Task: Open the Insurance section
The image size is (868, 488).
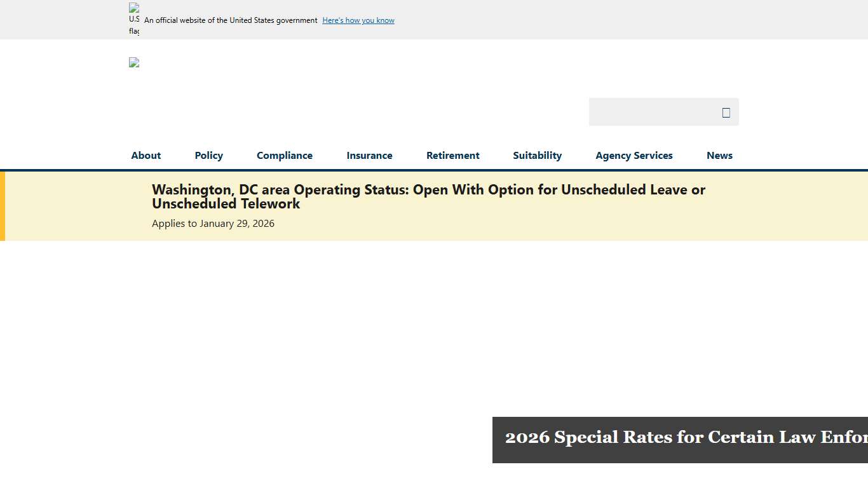Action: pos(369,155)
